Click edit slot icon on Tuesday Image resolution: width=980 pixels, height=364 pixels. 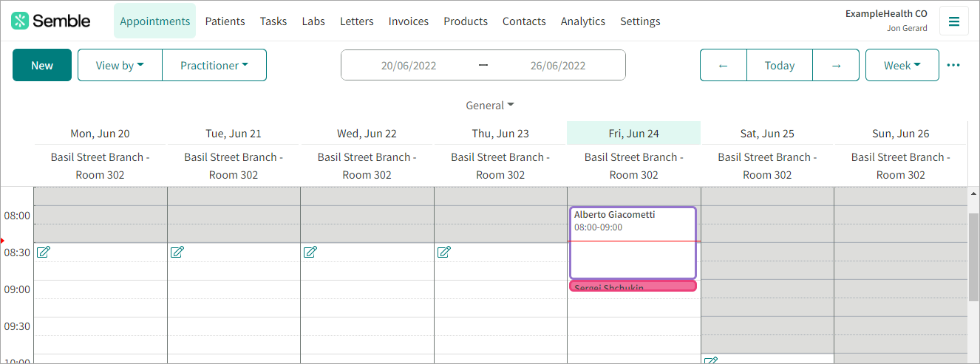click(x=177, y=253)
